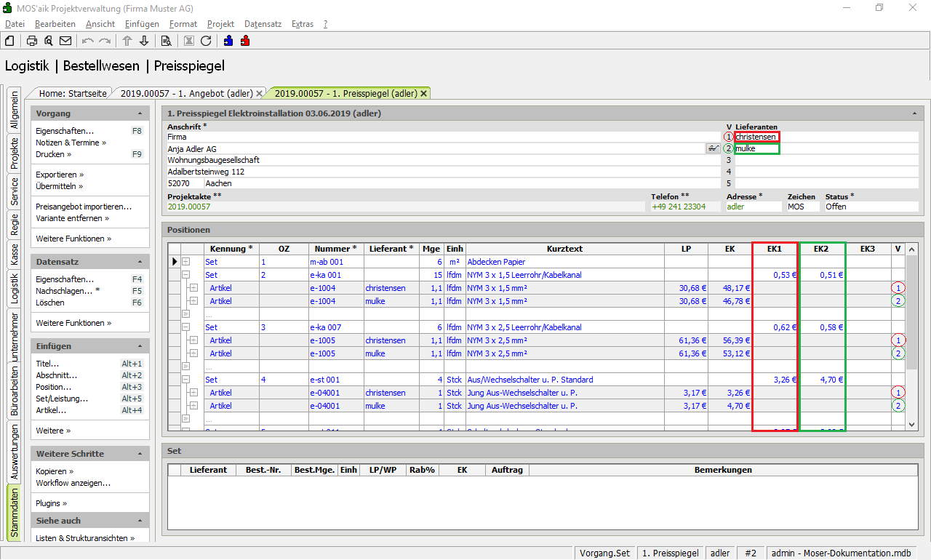Click the red puzzle piece icon
Screen dimensions: 931x560
pyautogui.click(x=245, y=41)
